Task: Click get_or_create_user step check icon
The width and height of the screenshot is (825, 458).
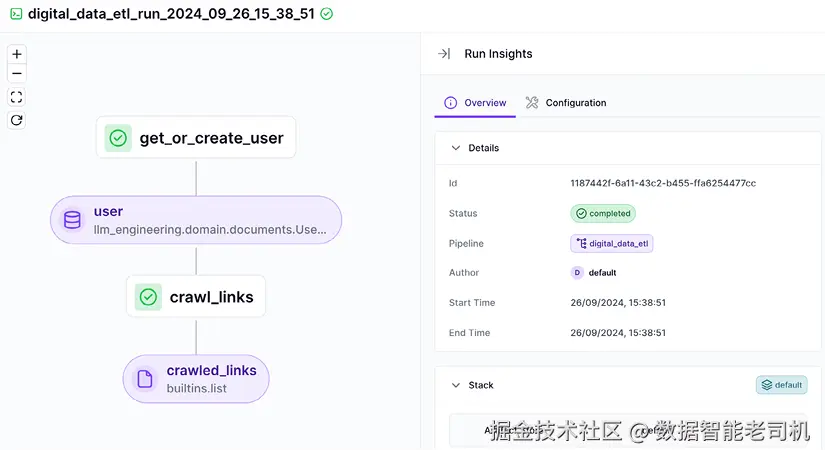Action: point(118,138)
